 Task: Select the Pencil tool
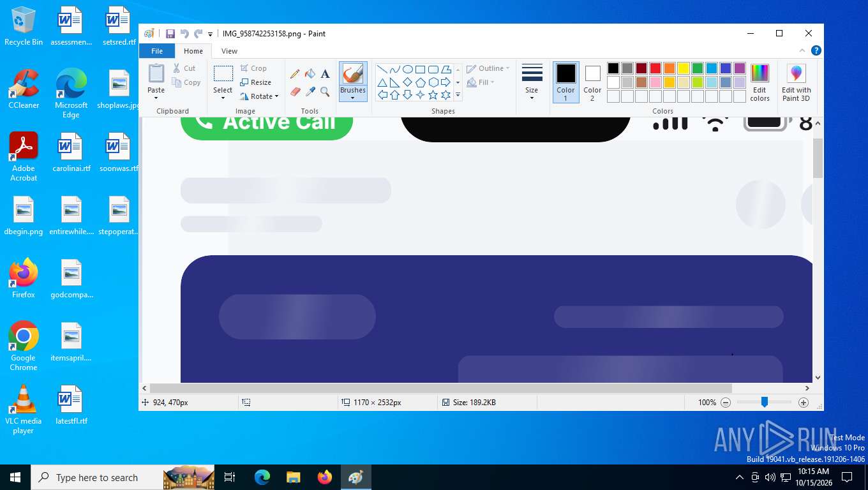(x=295, y=74)
